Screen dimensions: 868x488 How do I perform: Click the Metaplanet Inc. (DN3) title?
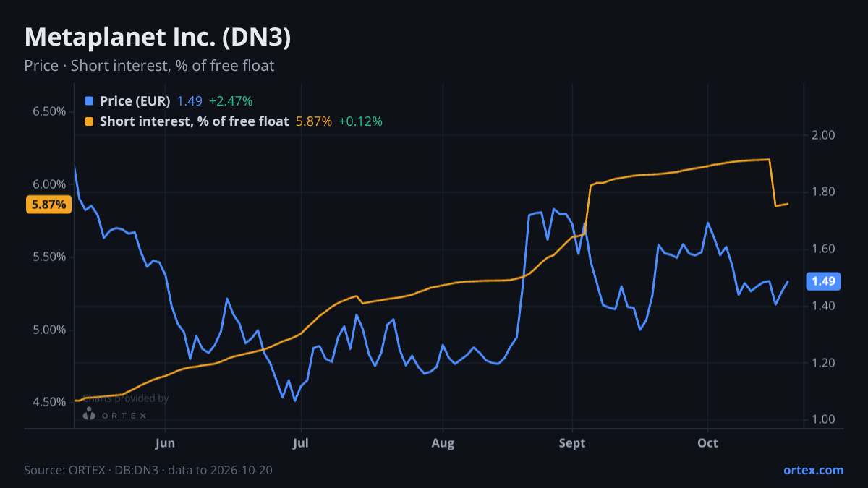[x=158, y=38]
